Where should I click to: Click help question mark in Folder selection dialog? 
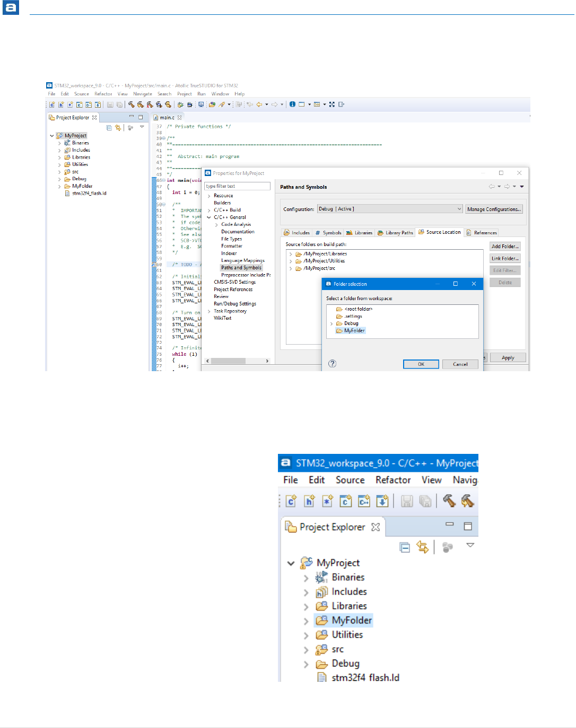[332, 364]
